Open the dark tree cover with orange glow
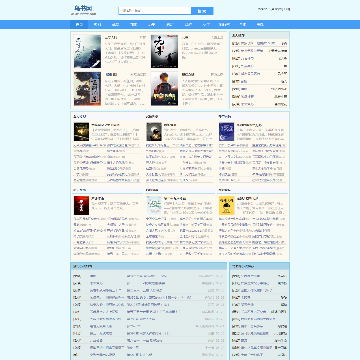Viewport: 360px width, 360px height. [87, 89]
